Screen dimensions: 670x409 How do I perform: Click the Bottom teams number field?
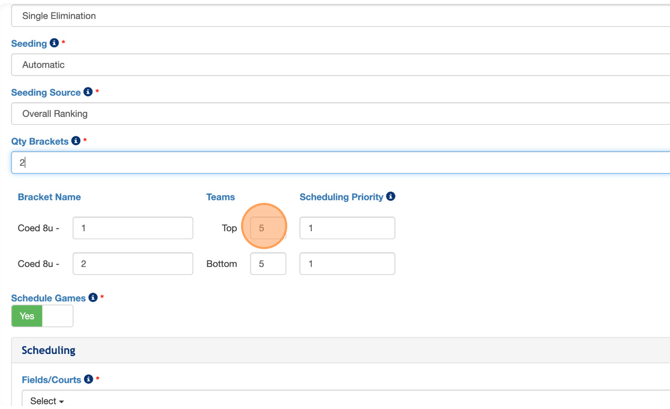pyautogui.click(x=267, y=264)
